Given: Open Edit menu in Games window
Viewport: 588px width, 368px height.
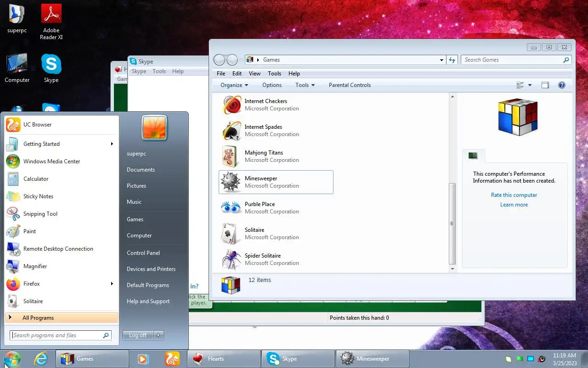Looking at the screenshot, I should (237, 74).
